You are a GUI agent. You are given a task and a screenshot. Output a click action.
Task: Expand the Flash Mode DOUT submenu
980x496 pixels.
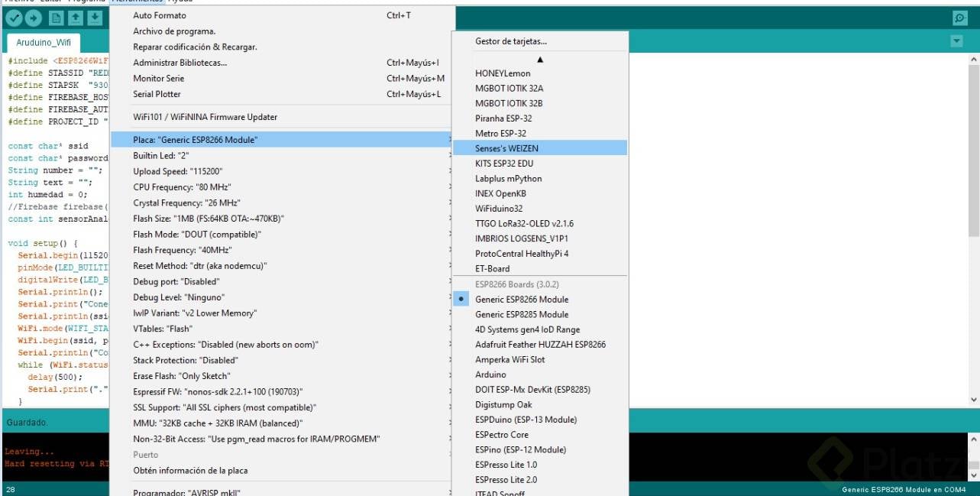point(283,234)
